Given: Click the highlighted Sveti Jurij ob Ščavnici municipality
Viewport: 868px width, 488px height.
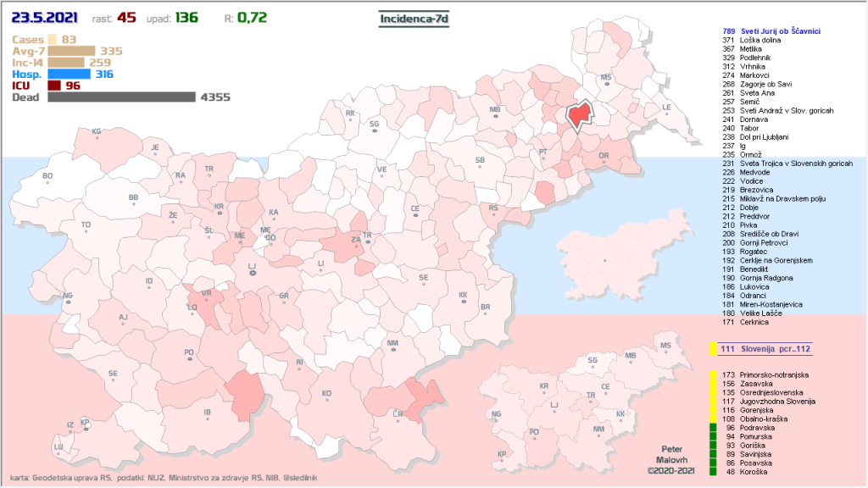Looking at the screenshot, I should (x=580, y=114).
